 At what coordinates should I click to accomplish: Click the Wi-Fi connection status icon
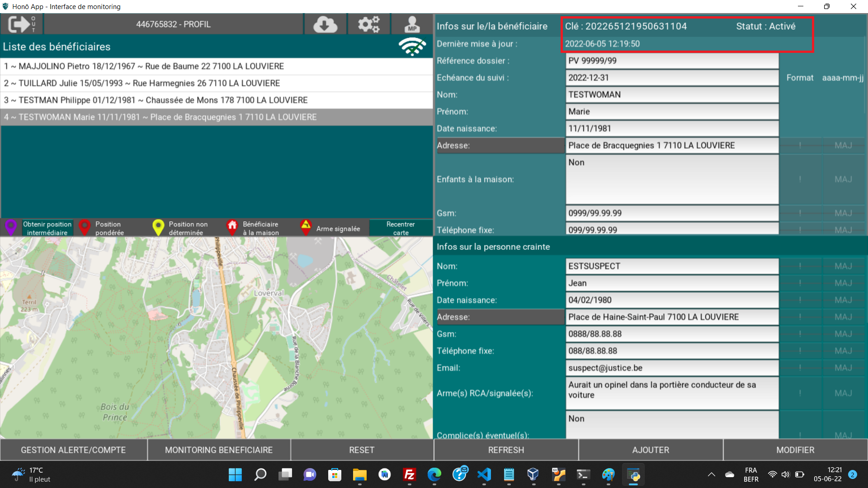[x=412, y=47]
